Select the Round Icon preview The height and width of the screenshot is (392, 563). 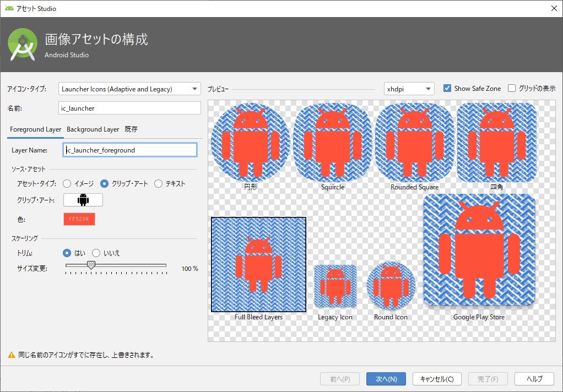point(391,286)
